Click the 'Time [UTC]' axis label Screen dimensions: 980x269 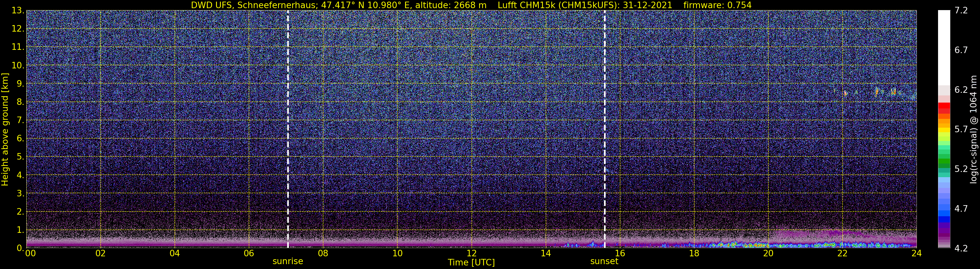pos(471,262)
